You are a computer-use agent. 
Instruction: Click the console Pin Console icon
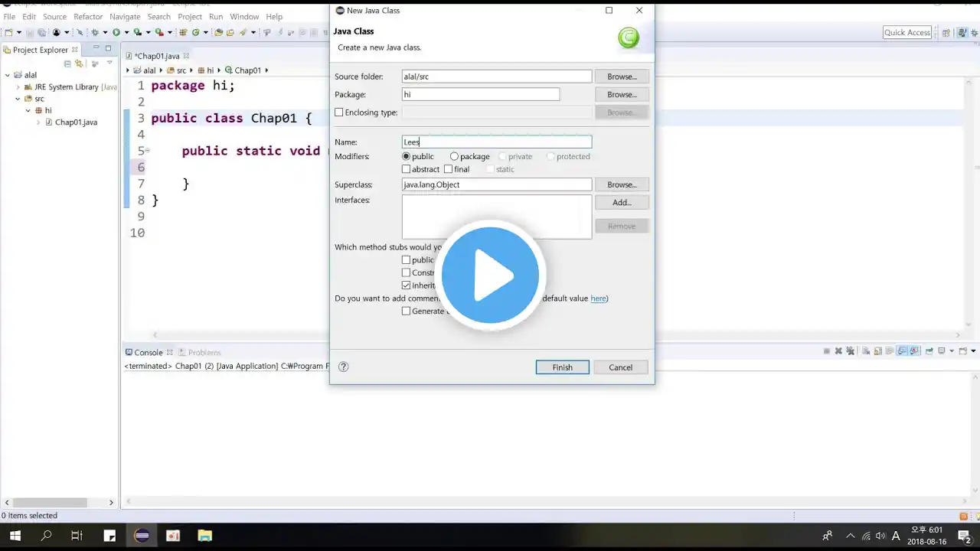[x=929, y=351]
